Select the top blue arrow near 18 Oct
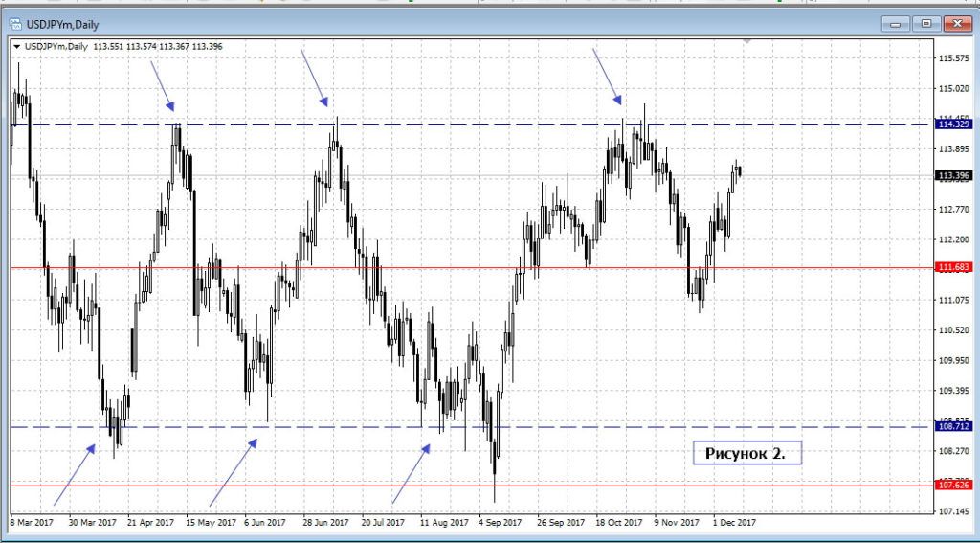The width and height of the screenshot is (980, 543). (608, 77)
